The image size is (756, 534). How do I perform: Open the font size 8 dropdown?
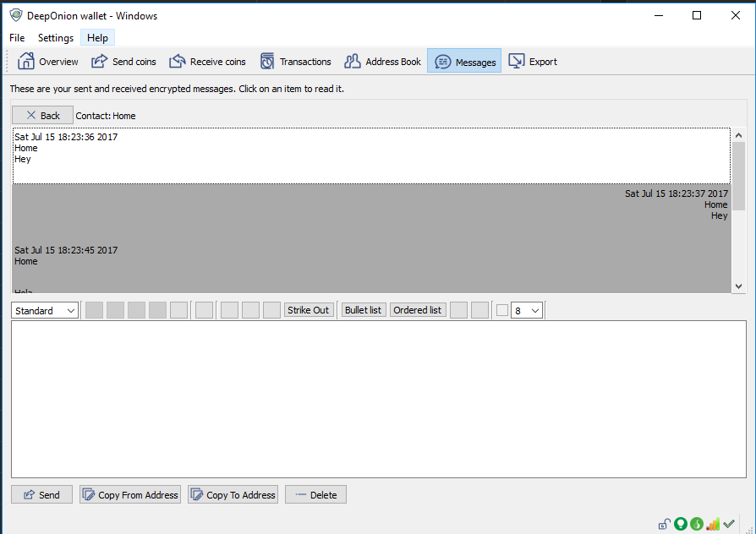(x=527, y=310)
